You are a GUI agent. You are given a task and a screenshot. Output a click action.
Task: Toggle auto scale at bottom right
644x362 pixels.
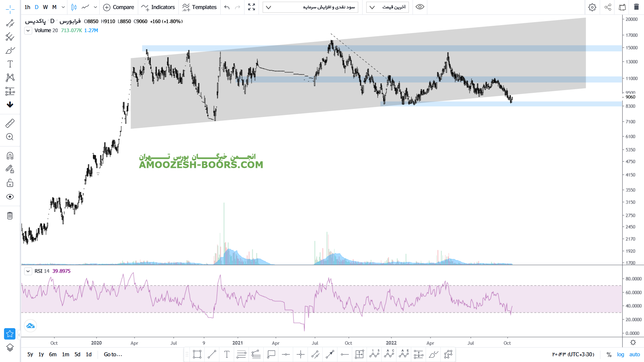635,354
